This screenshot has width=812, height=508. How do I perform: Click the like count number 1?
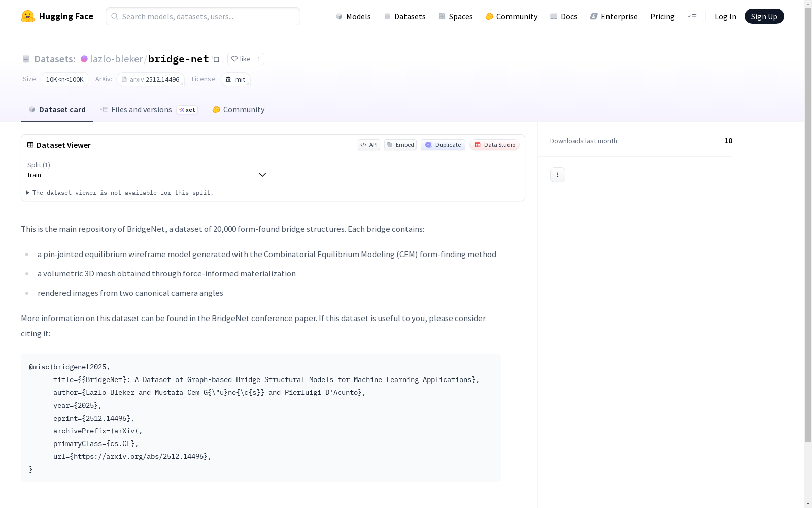point(259,59)
